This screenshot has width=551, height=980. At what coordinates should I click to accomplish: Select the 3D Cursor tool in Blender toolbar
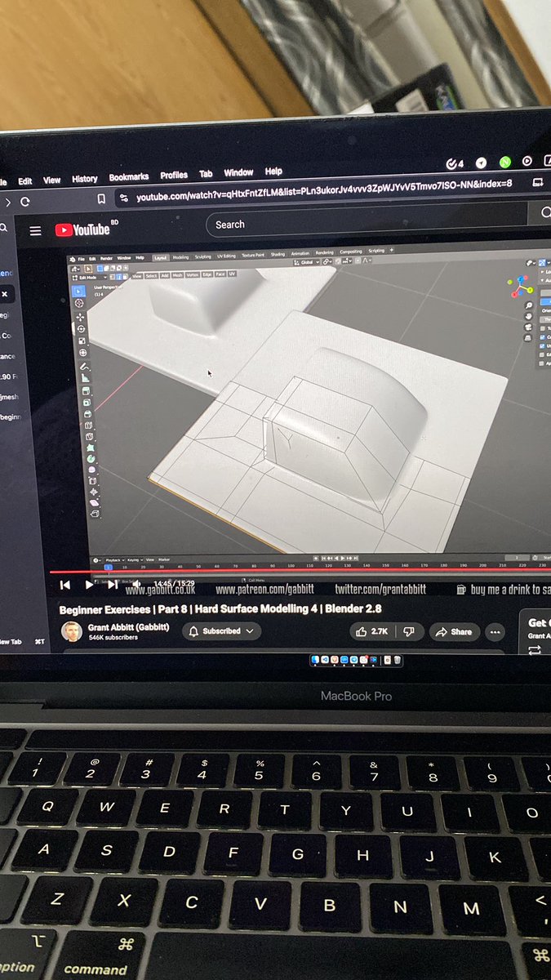(x=79, y=303)
